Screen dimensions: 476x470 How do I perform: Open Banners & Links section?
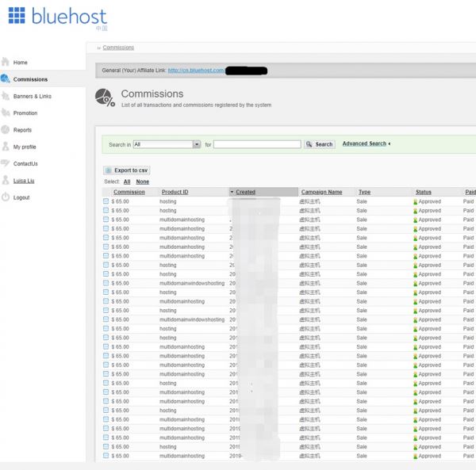pyautogui.click(x=33, y=96)
